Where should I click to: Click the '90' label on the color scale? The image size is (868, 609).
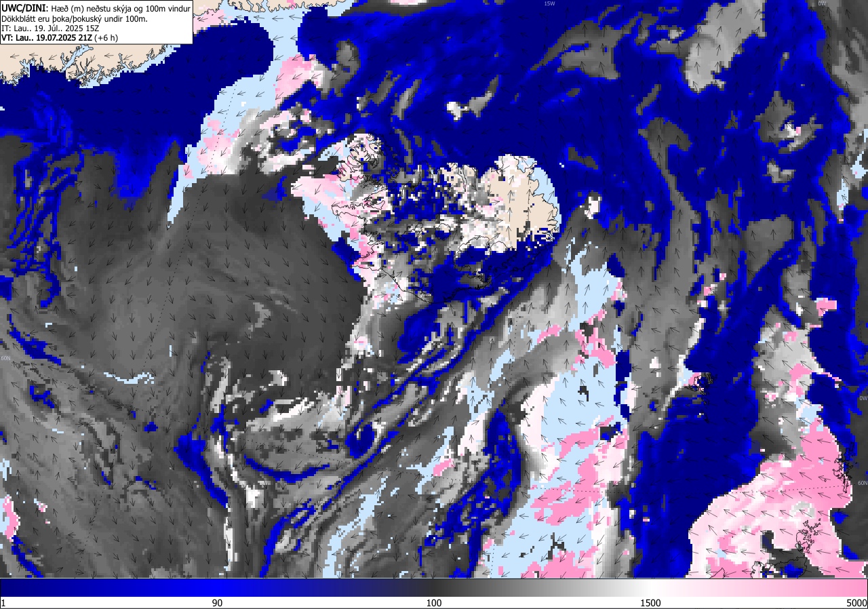[218, 603]
